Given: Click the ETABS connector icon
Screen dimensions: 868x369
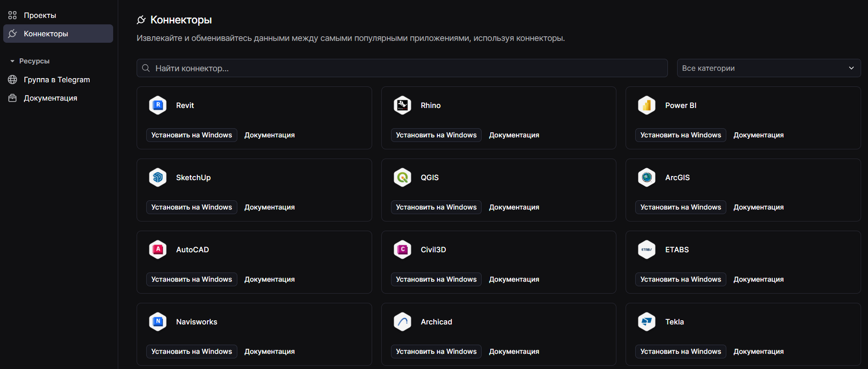Looking at the screenshot, I should tap(647, 250).
